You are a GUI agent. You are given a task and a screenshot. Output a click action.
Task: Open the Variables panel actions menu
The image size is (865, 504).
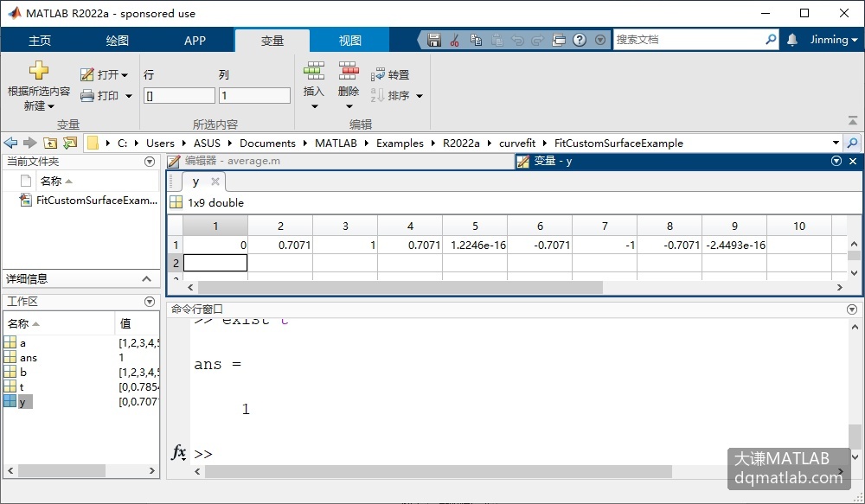[x=836, y=161]
